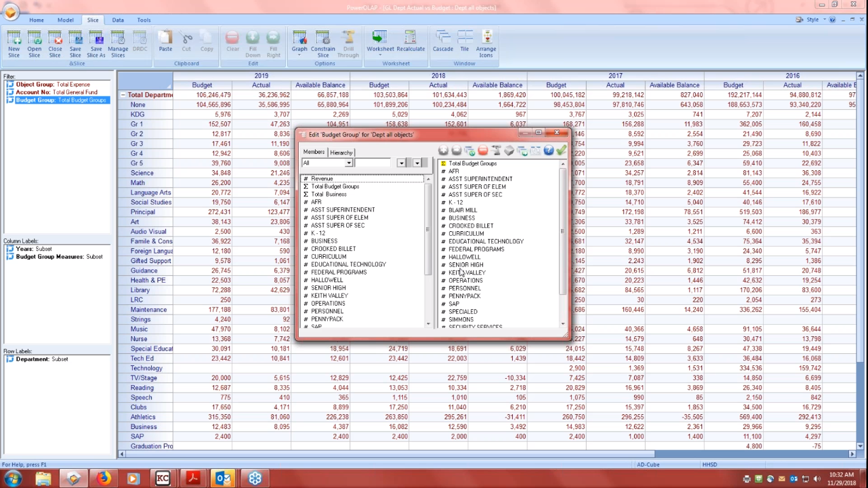The width and height of the screenshot is (868, 488).
Task: Open the Members tab in edit dialog
Action: coord(314,152)
